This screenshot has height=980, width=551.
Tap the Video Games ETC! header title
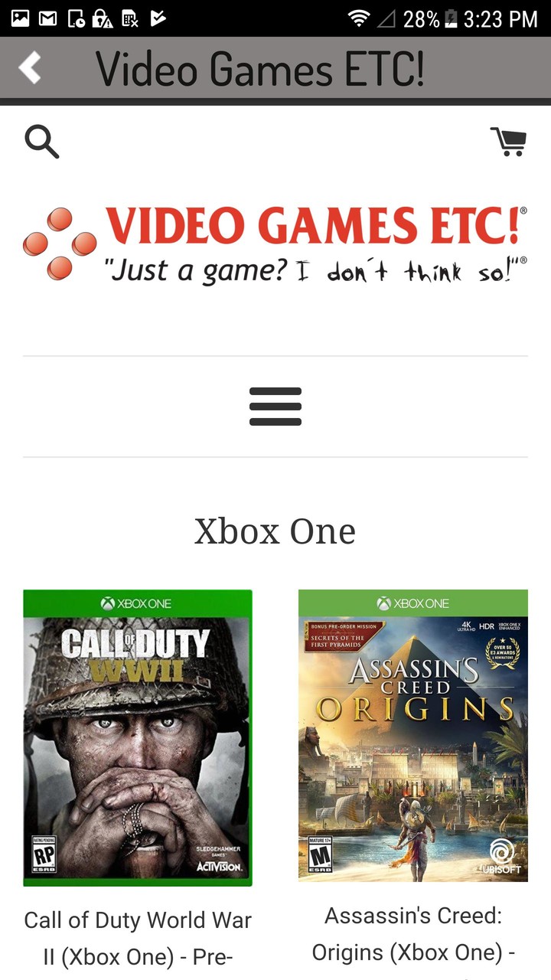pyautogui.click(x=260, y=69)
